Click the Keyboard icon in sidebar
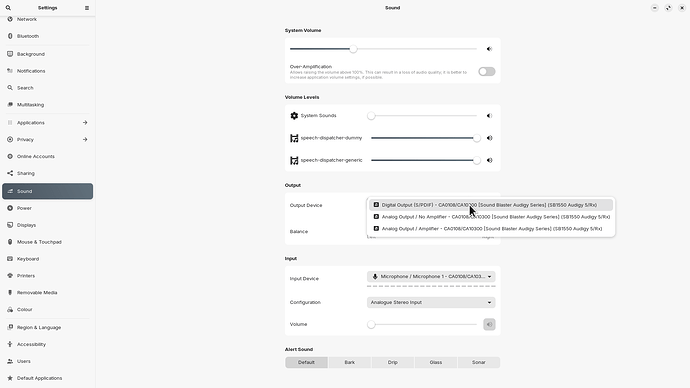Screen dimensions: 690x388 coord(10,259)
